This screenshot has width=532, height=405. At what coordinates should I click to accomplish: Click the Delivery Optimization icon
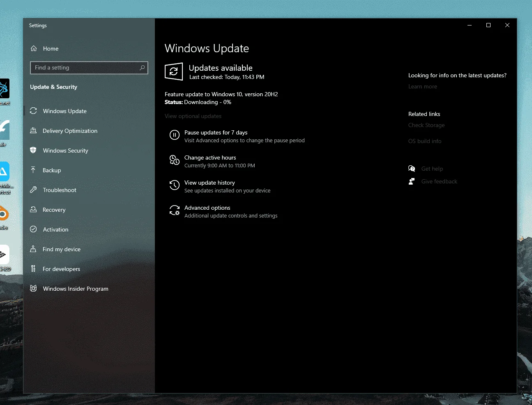tap(34, 131)
